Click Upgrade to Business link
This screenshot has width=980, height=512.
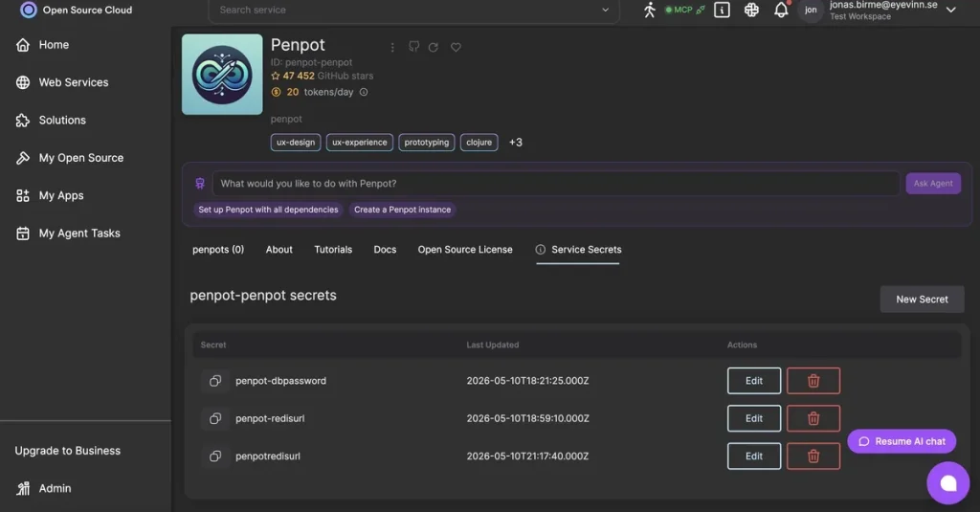[68, 451]
